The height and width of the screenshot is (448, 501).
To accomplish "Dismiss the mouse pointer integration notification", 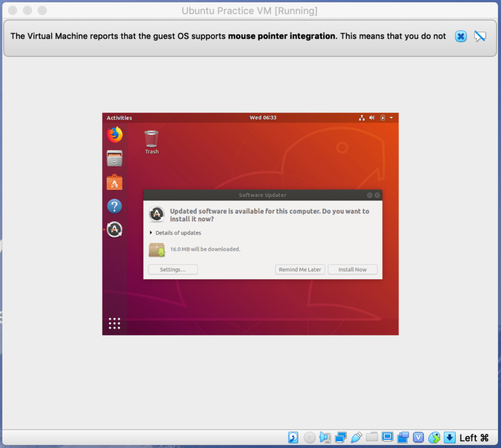I will click(x=460, y=36).
